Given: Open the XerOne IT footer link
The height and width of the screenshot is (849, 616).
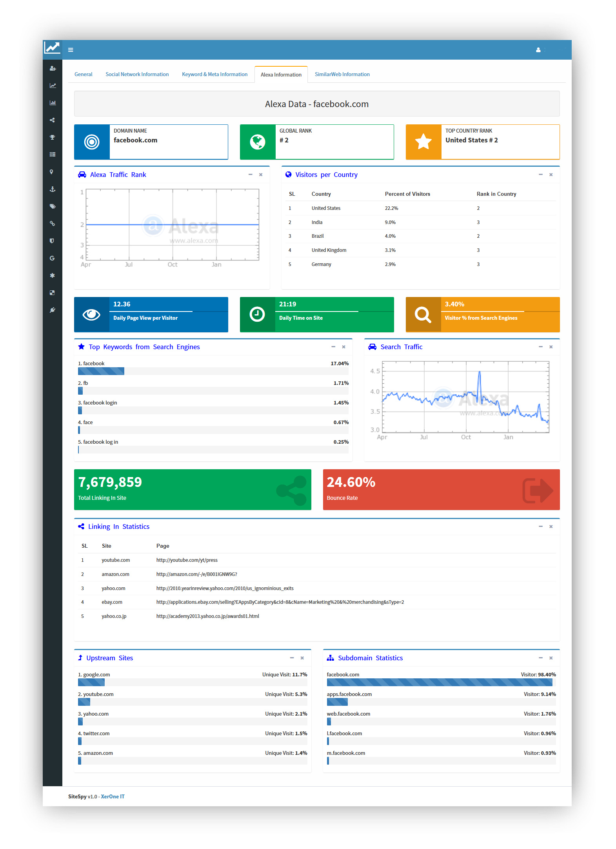Looking at the screenshot, I should (x=113, y=796).
